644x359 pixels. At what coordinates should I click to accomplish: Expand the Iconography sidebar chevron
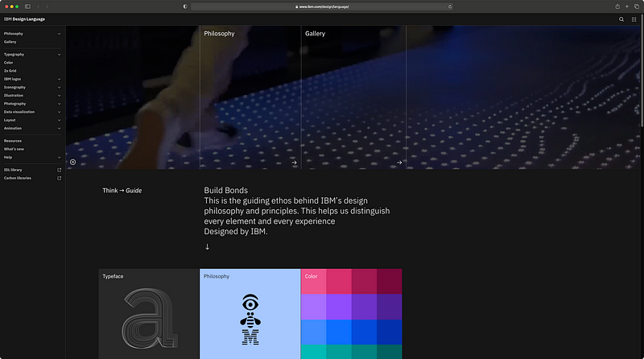[59, 88]
